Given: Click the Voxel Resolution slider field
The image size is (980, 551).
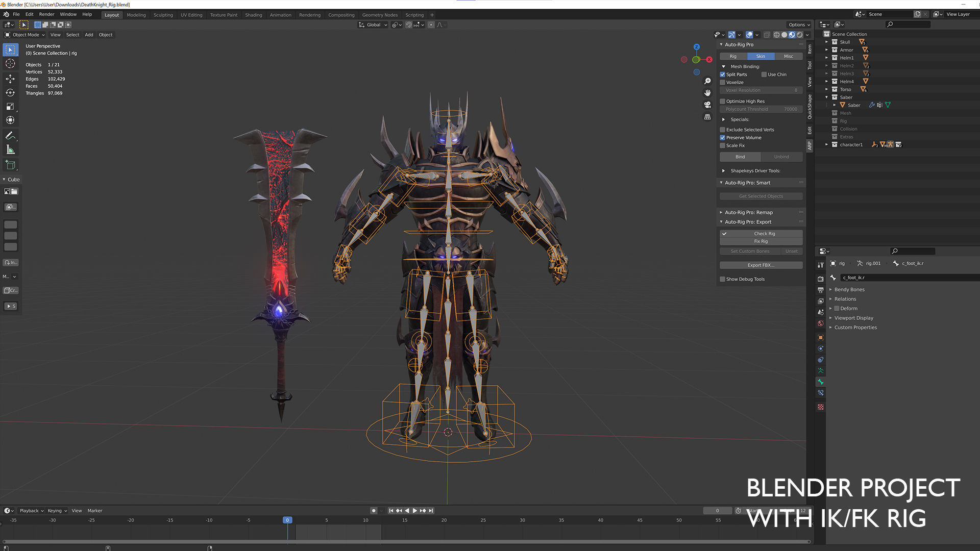Looking at the screenshot, I should 761,90.
